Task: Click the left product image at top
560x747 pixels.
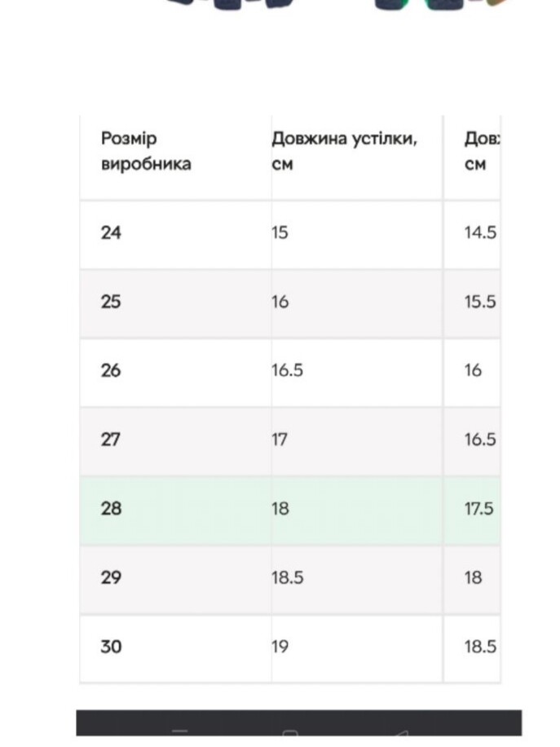Action: coord(230,5)
